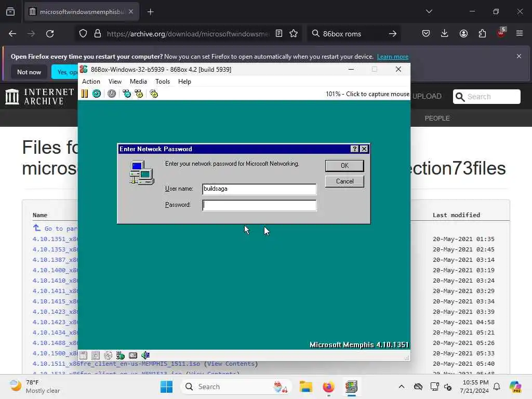This screenshot has height=399, width=532.
Task: Open Windows Start menu
Action: (x=167, y=387)
